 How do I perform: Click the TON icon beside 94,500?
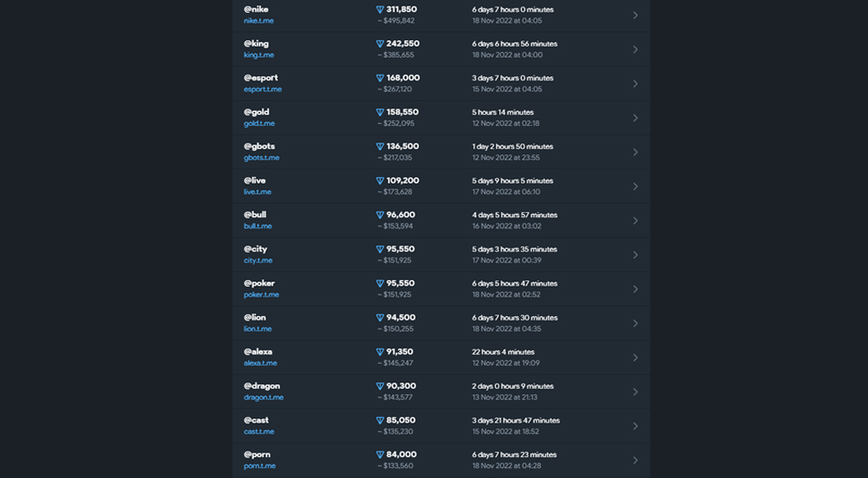coord(380,318)
